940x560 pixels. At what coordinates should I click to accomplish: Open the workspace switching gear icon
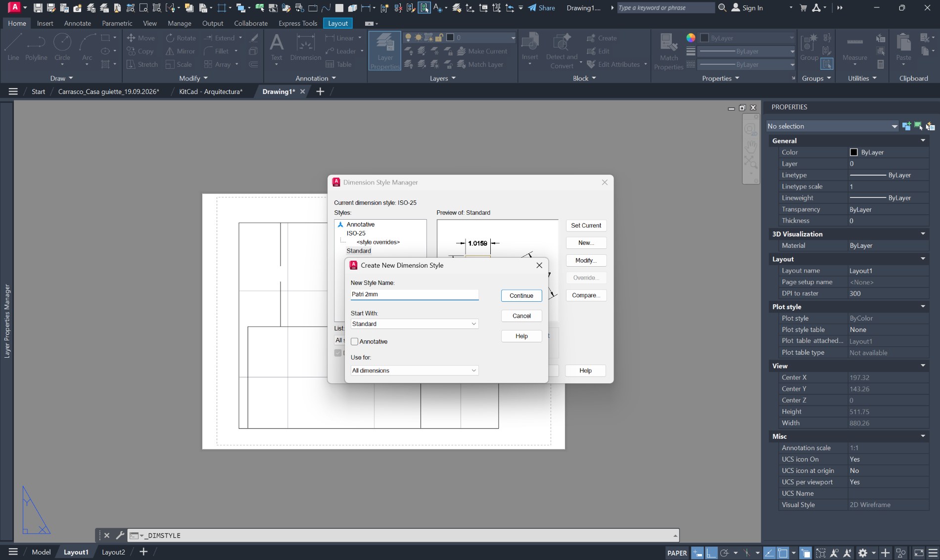click(863, 553)
